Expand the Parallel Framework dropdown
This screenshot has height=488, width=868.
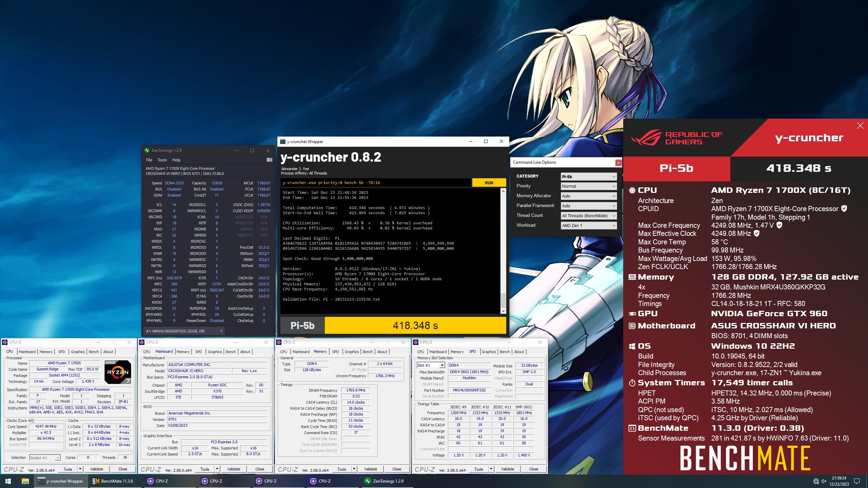coord(589,206)
